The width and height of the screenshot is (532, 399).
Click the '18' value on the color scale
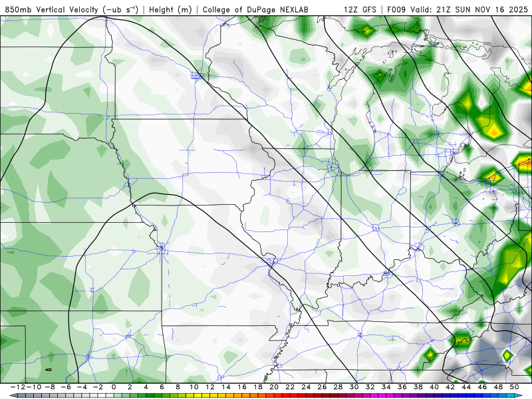[x=258, y=387]
